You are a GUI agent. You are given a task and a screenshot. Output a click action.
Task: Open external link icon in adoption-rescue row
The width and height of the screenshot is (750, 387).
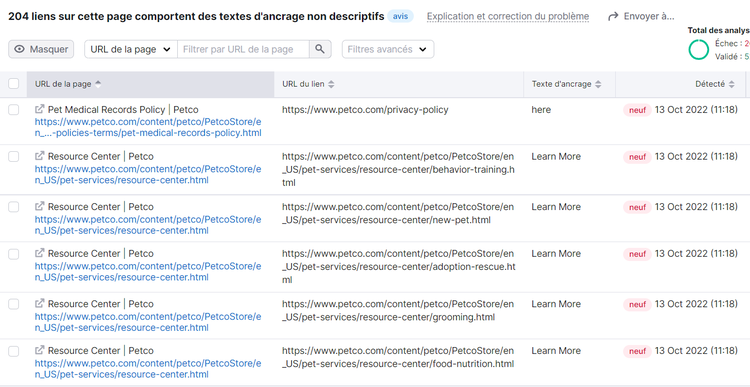coord(40,253)
